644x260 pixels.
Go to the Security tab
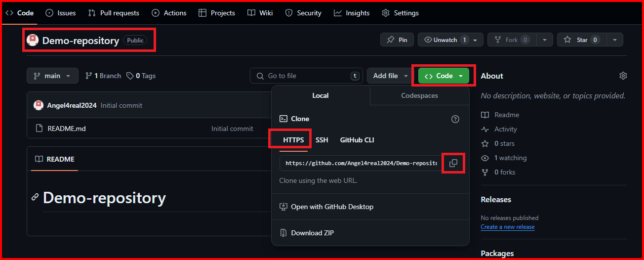coord(303,13)
